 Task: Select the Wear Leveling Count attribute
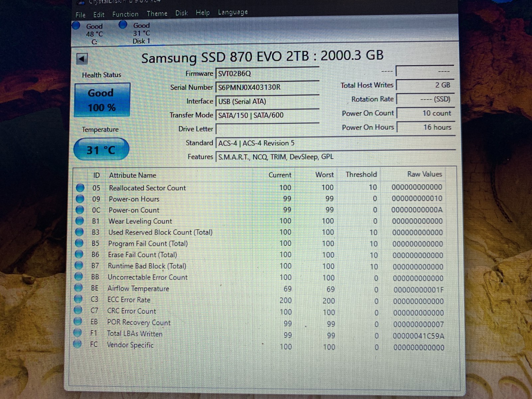140,221
